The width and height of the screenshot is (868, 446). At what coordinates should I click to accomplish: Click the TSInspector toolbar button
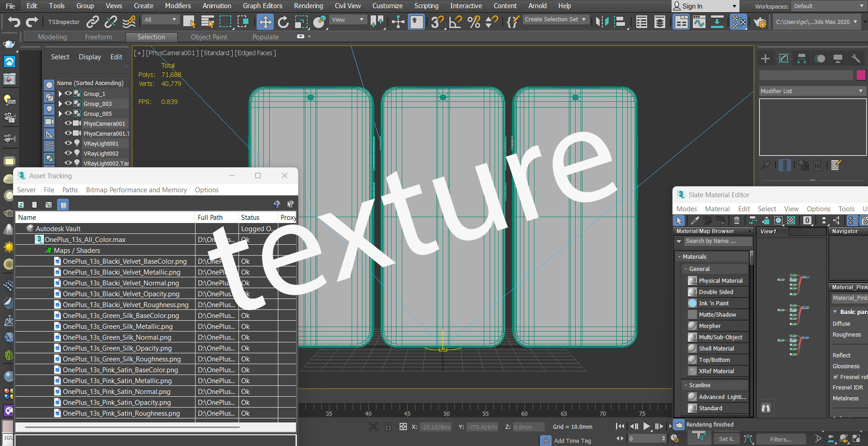coord(64,22)
